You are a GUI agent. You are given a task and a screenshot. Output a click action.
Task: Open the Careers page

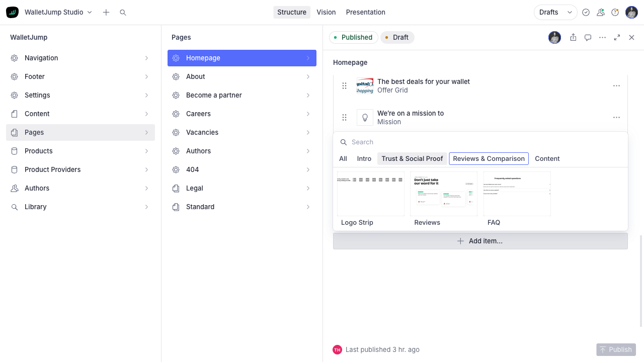point(242,114)
